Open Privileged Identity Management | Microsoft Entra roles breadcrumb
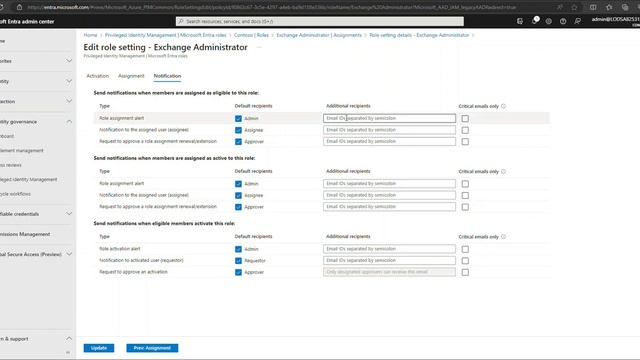 point(166,36)
